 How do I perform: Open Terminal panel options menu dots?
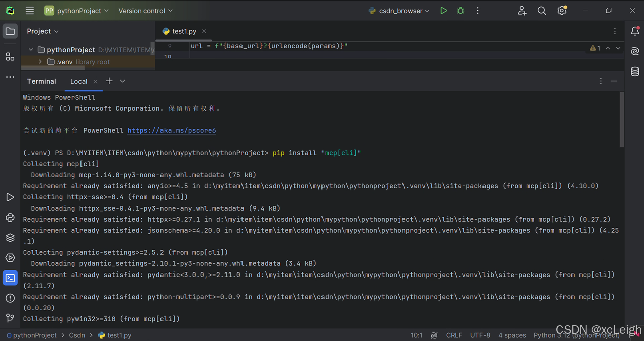click(x=601, y=81)
